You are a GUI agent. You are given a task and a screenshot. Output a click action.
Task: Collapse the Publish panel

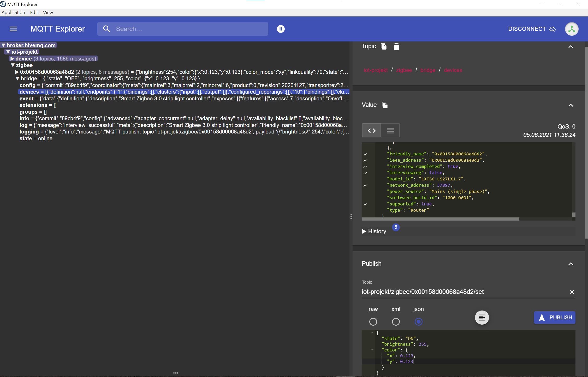click(x=571, y=264)
